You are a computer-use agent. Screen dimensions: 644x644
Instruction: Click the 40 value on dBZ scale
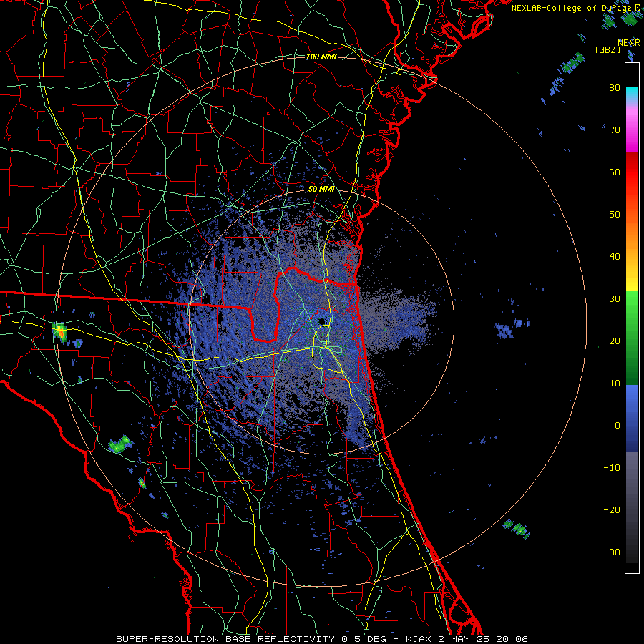615,257
